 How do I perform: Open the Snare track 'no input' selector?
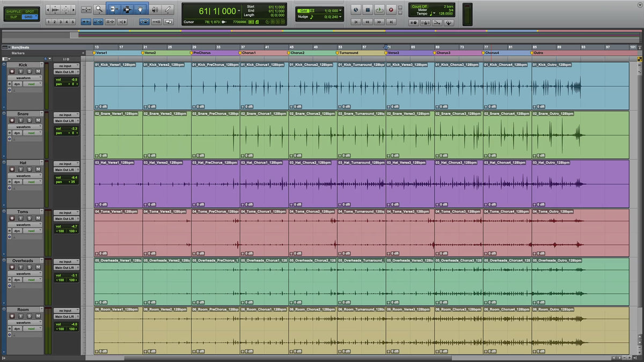coord(66,115)
